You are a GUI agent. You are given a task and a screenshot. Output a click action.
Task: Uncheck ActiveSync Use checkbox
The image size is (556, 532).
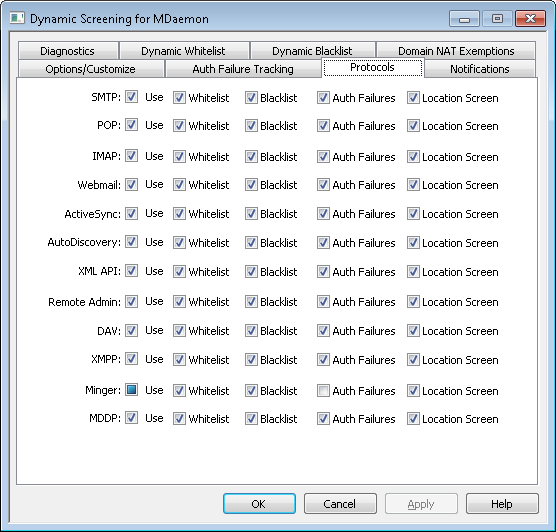click(132, 213)
